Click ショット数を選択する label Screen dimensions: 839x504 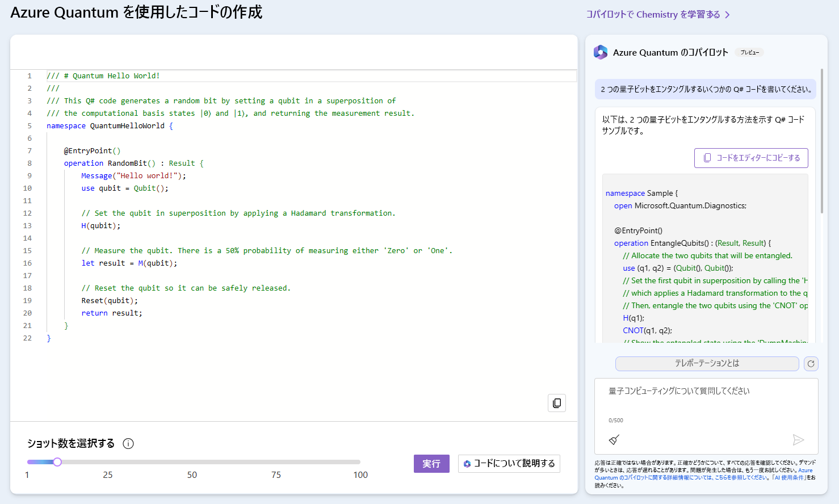[x=71, y=444]
